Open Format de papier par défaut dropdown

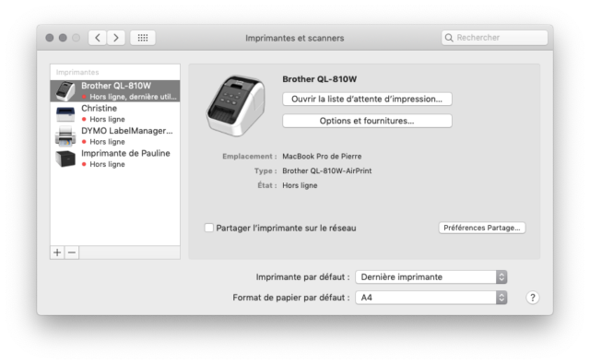coord(431,298)
